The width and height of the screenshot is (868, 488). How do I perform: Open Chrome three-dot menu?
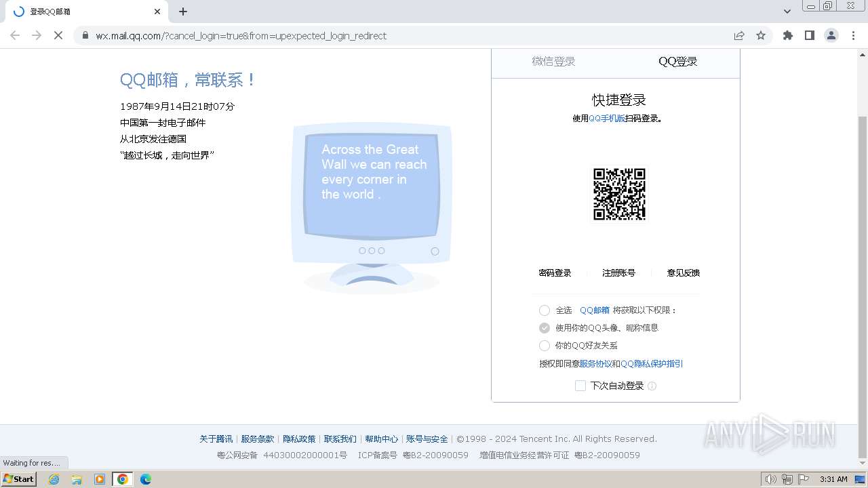(854, 35)
